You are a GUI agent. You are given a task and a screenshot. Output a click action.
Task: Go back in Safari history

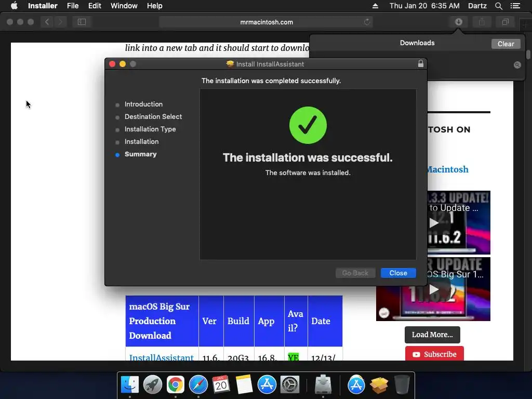(47, 22)
